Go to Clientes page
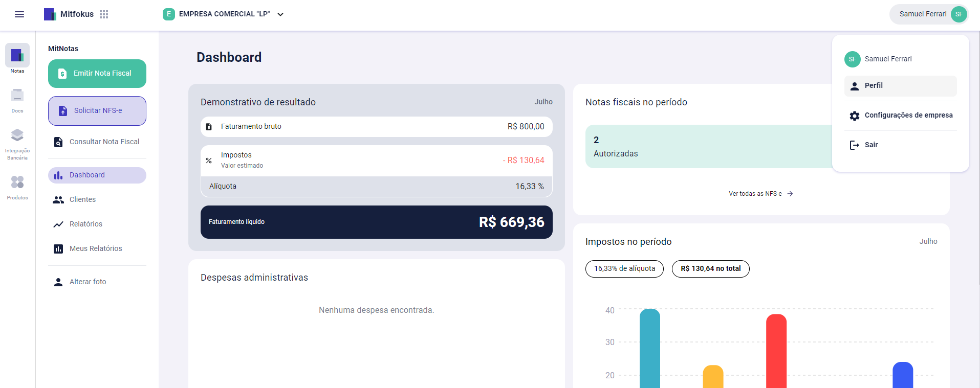Image resolution: width=980 pixels, height=388 pixels. [97, 199]
